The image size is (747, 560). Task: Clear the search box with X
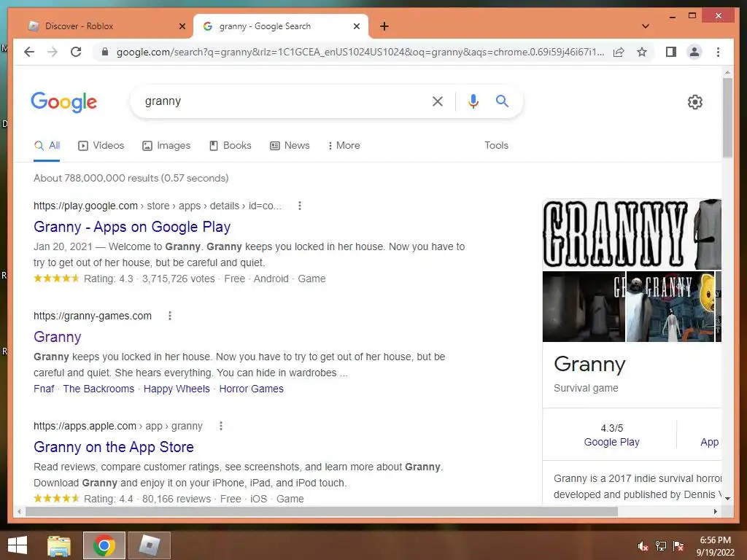(x=438, y=101)
